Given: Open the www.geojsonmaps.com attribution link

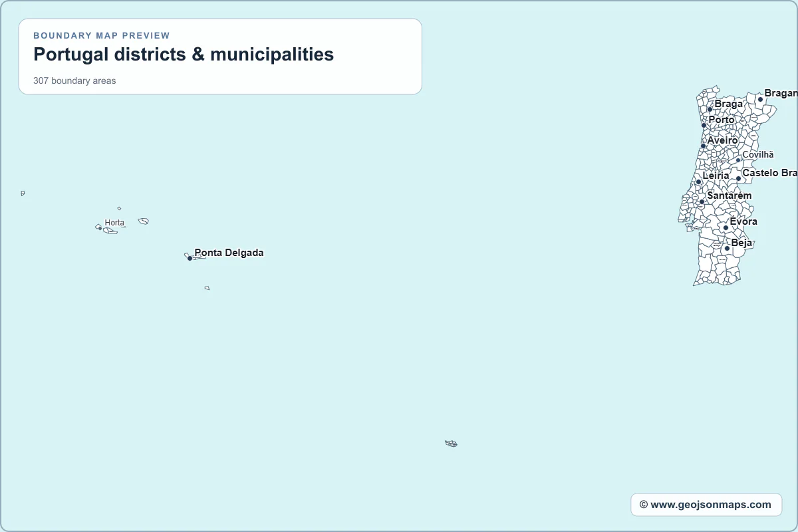Looking at the screenshot, I should click(x=706, y=505).
